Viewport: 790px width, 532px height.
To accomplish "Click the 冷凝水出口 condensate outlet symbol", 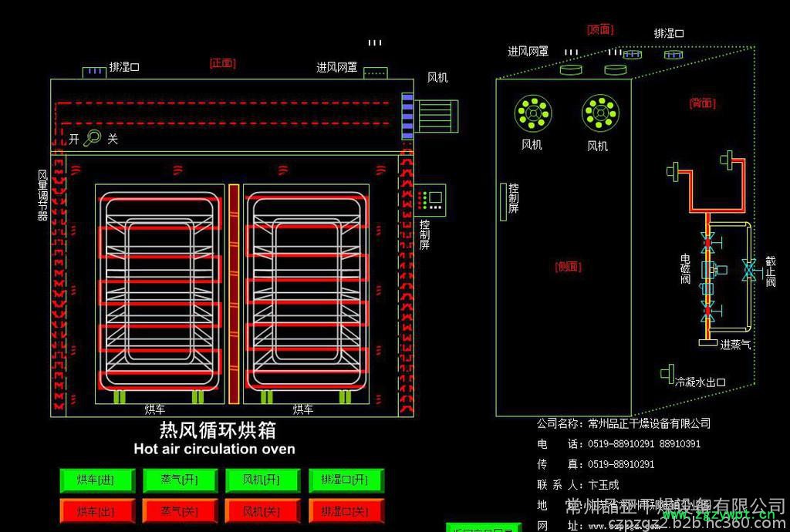I will (667, 375).
